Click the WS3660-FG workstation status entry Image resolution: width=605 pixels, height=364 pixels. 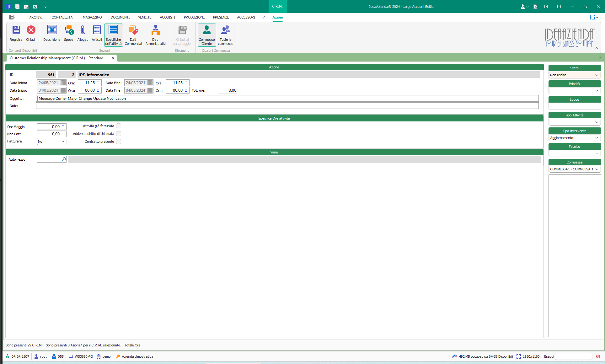tap(81, 356)
